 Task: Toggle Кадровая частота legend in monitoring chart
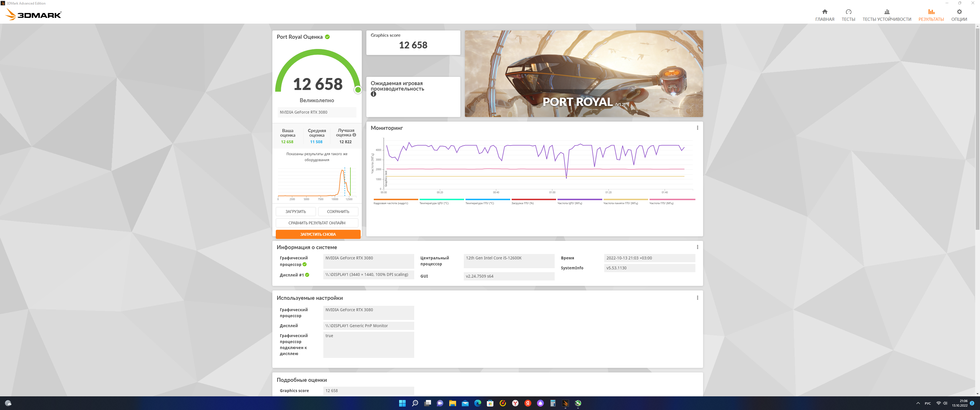[395, 202]
